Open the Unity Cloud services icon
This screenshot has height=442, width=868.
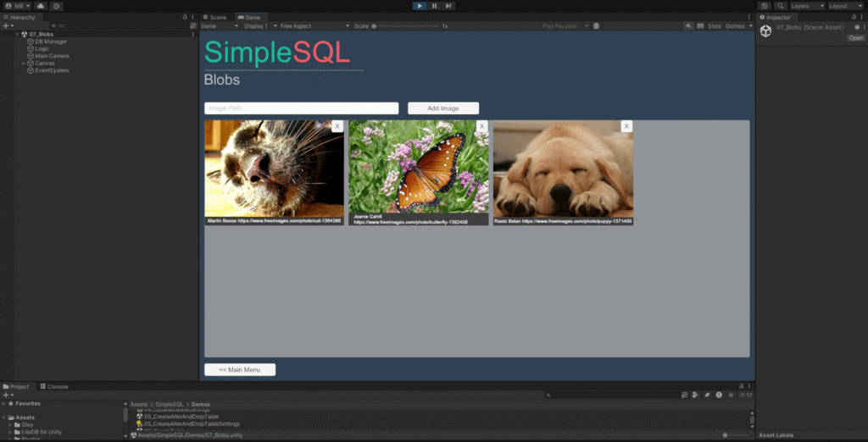tap(41, 6)
